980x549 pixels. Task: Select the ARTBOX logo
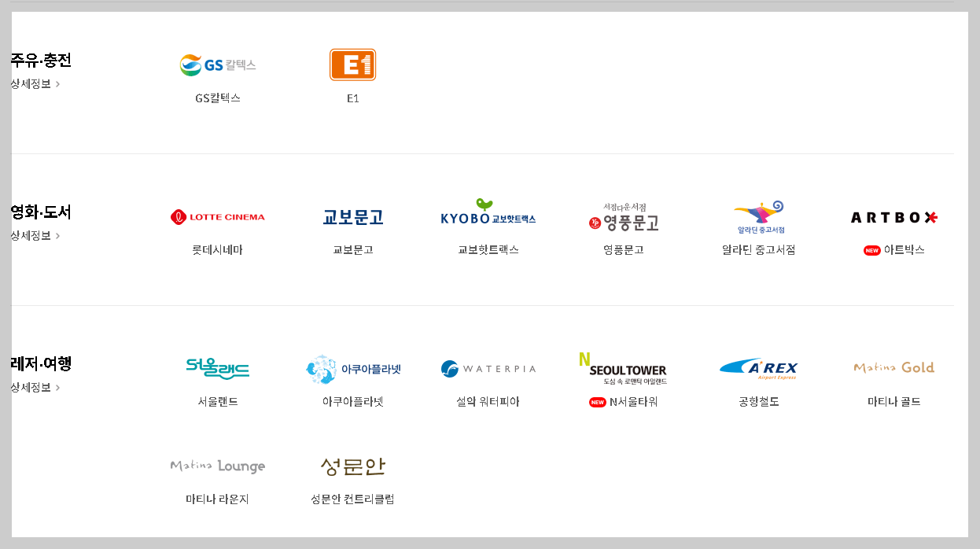click(894, 217)
